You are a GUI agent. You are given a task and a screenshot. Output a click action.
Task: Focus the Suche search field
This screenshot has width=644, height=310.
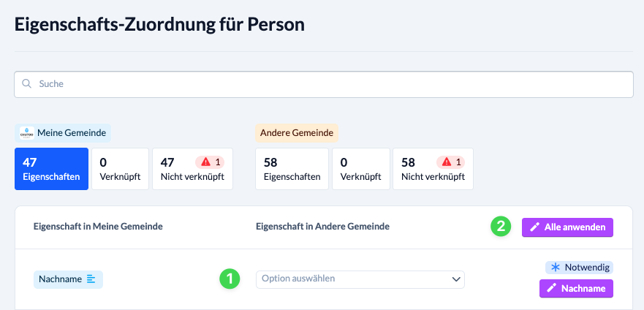point(324,84)
